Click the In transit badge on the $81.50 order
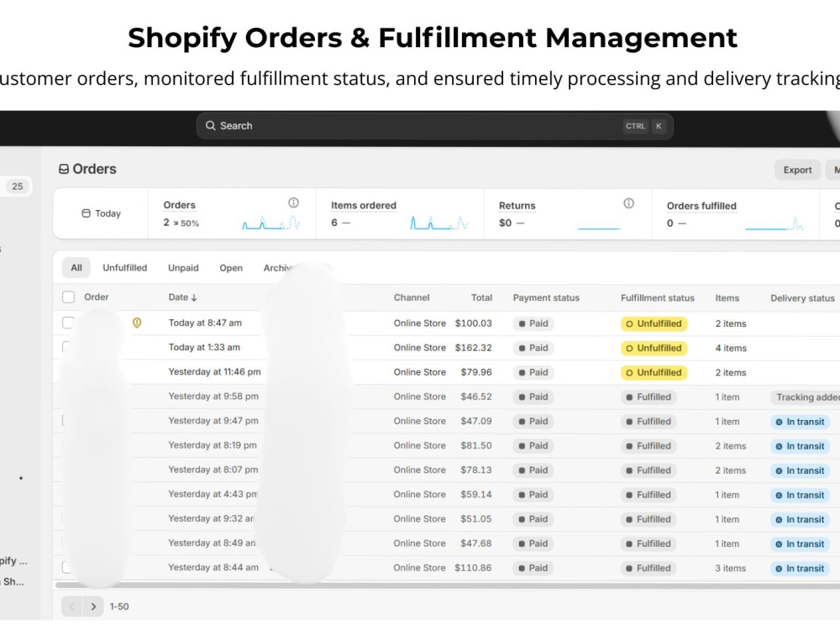 (800, 446)
